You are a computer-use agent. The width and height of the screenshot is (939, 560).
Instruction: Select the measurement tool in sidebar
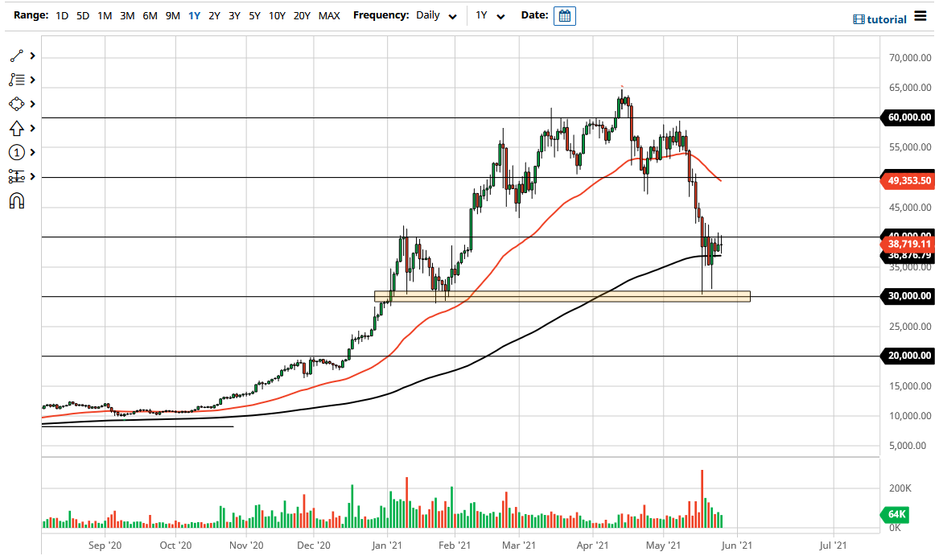point(15,175)
